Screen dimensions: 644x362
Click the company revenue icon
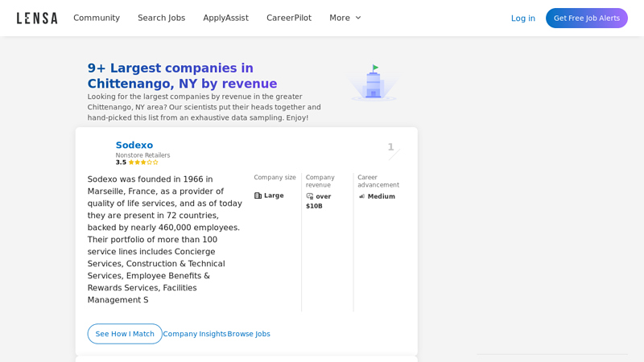click(310, 196)
